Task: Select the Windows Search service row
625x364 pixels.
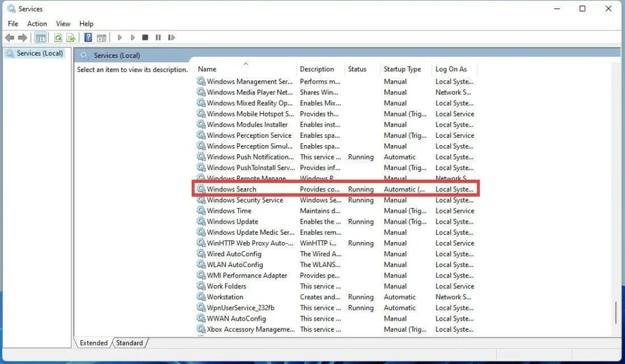Action: click(x=232, y=190)
